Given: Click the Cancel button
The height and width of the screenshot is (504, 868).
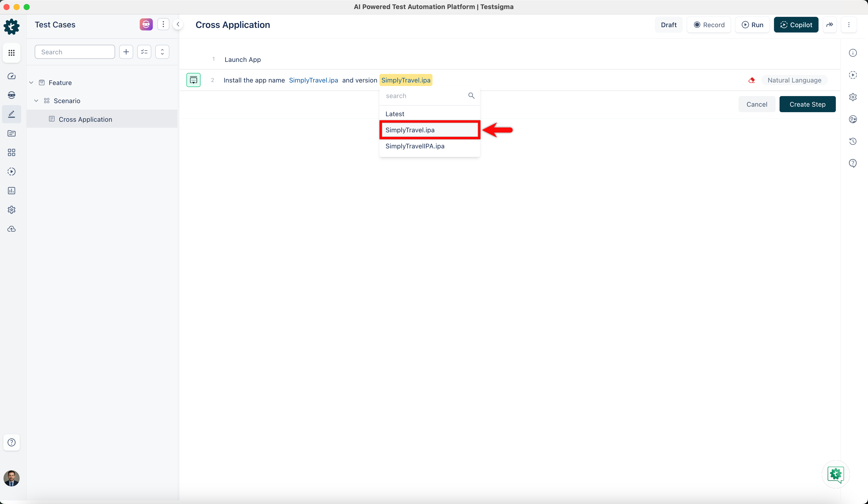Looking at the screenshot, I should click(757, 104).
